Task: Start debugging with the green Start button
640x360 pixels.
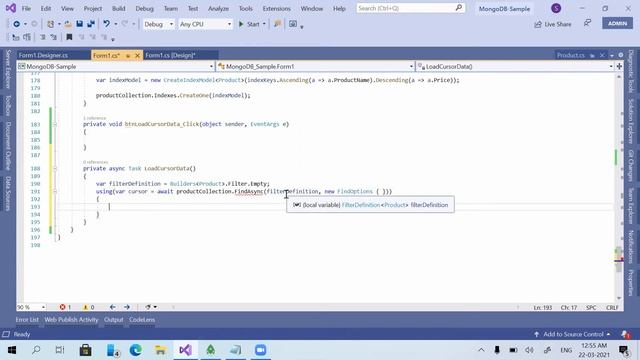Action: tap(249, 24)
